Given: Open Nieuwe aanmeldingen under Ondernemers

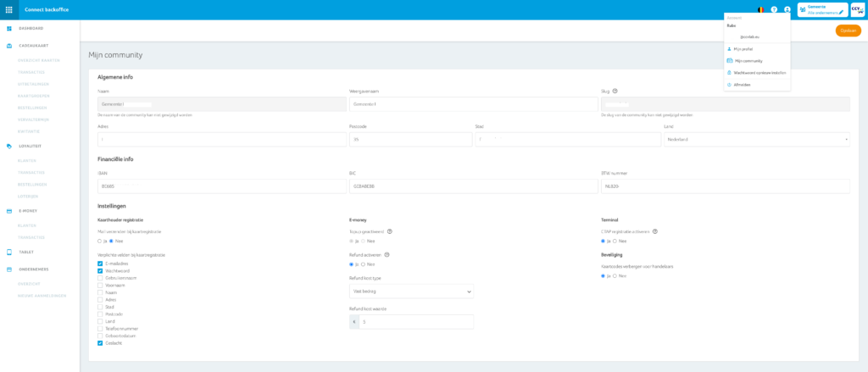Looking at the screenshot, I should (x=42, y=296).
